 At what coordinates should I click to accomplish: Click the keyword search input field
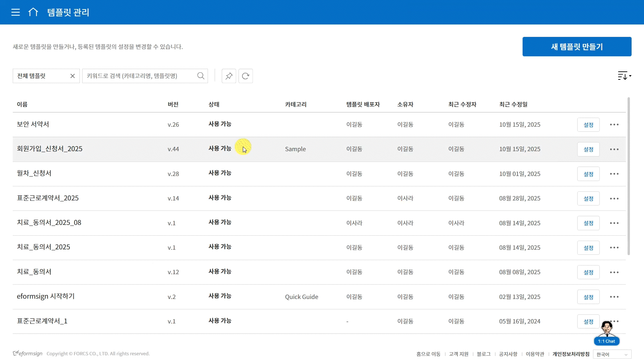[x=139, y=76]
